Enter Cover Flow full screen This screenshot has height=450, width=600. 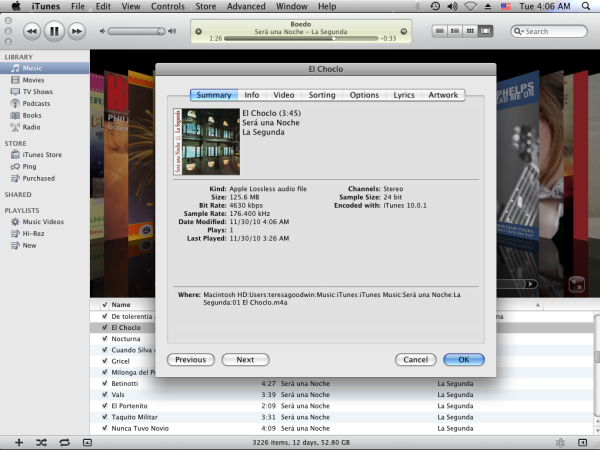pos(577,285)
